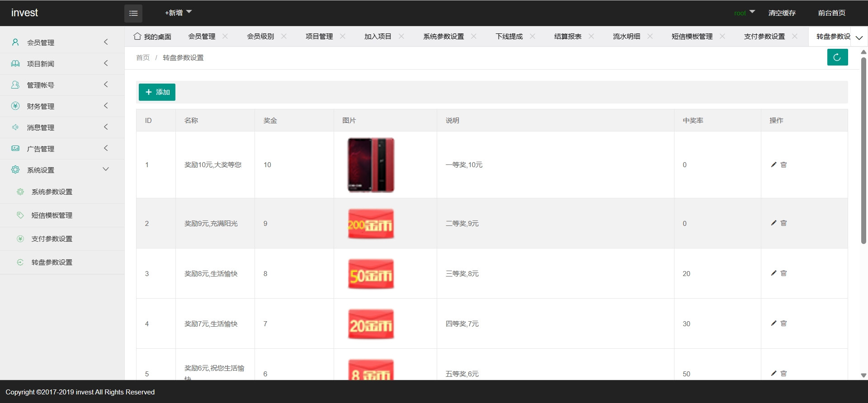Click the 清空缓存 link

tap(782, 13)
